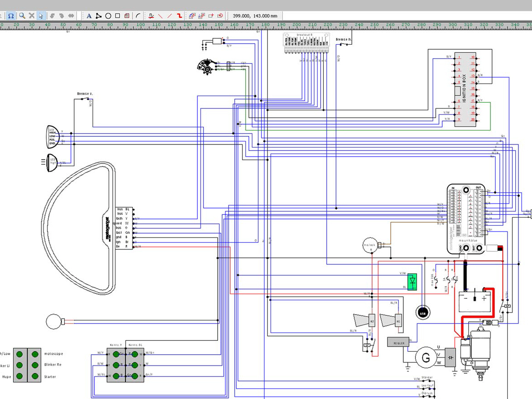Click the X delete tool

pos(32,16)
